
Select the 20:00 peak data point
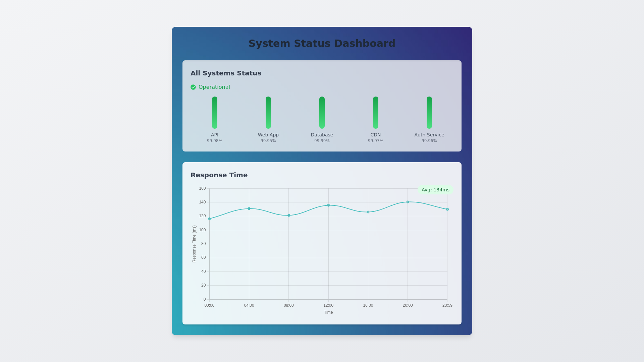tap(408, 202)
